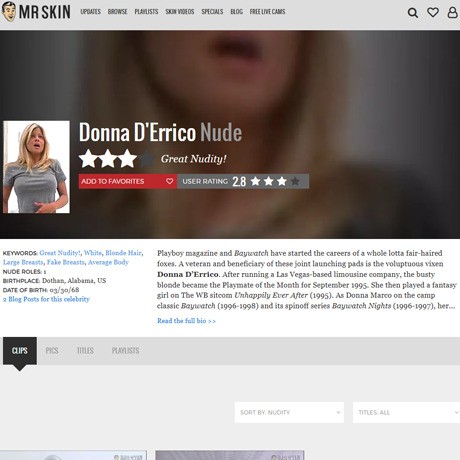Screen dimensions: 460x460
Task: Switch to the Titles tab
Action: [85, 351]
